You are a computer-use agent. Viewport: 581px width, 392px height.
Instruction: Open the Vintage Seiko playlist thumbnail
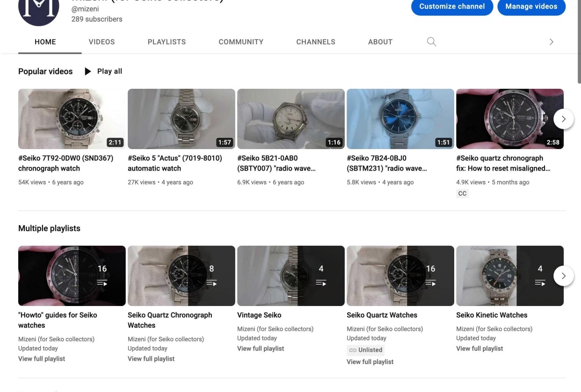(x=291, y=276)
